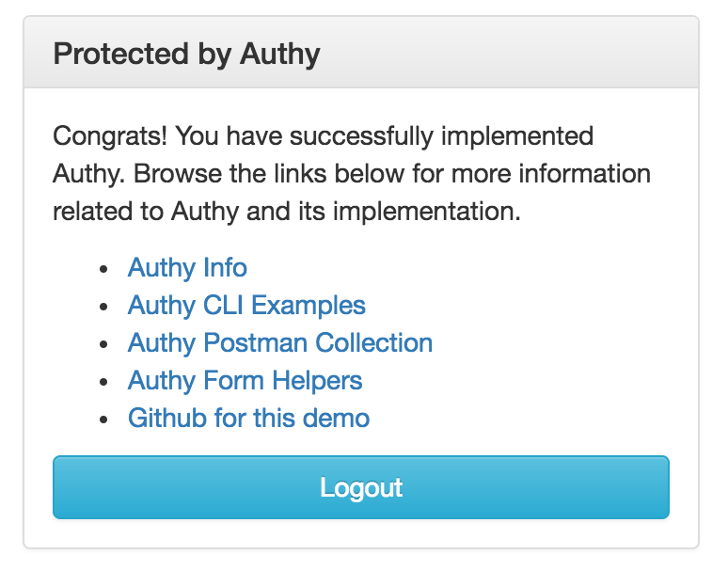Click the word CLI in the second link
Screen dimensions: 728x570
click(224, 306)
